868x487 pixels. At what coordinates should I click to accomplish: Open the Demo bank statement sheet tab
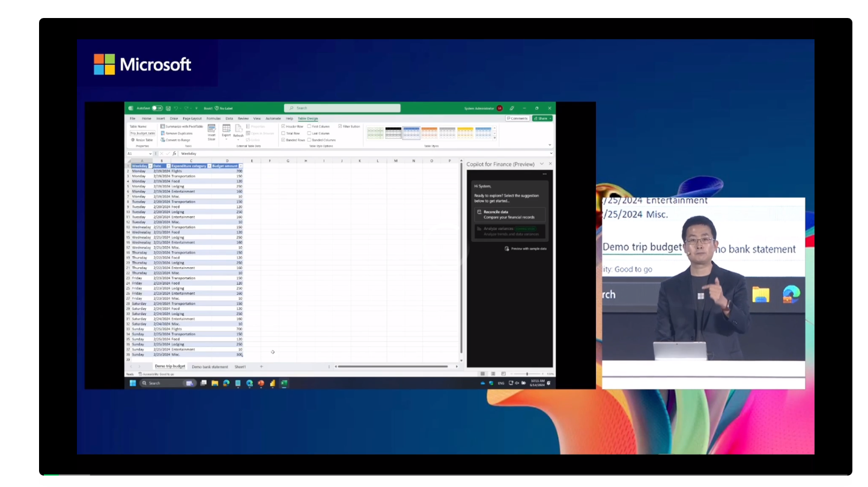(x=210, y=366)
